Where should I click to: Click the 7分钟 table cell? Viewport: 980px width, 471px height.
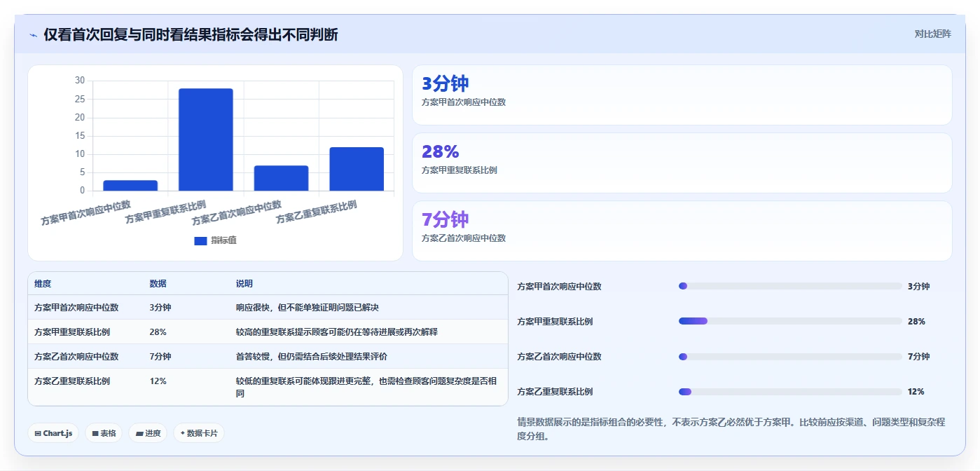click(x=160, y=356)
